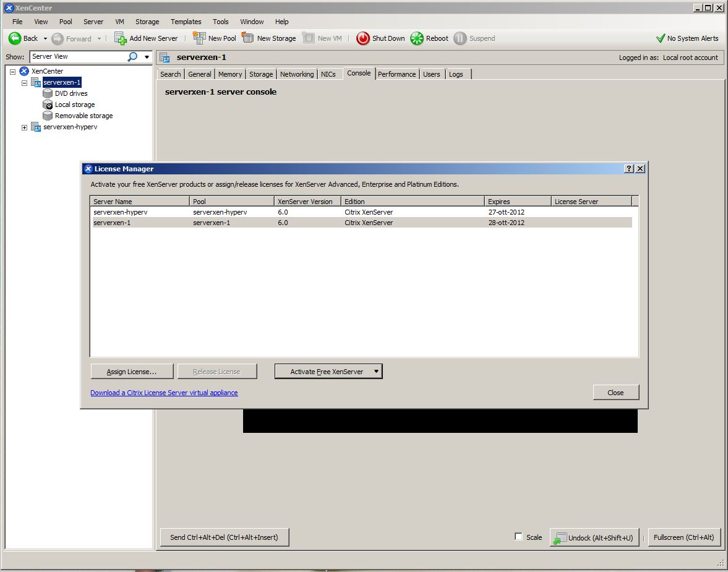
Task: Select Removable storage in the tree
Action: pos(84,116)
